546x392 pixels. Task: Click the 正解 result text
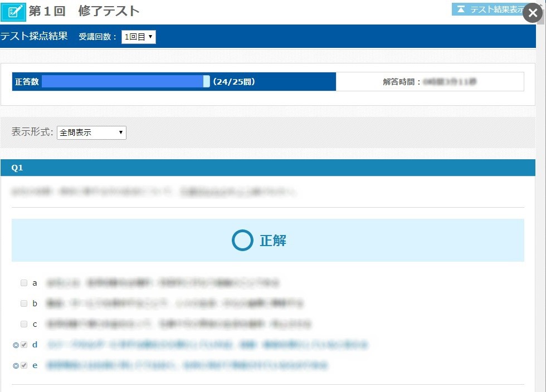(x=273, y=241)
